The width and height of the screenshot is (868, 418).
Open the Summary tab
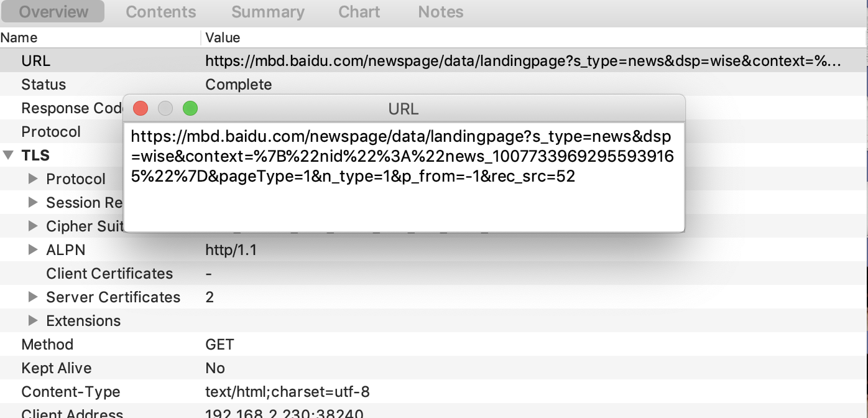(x=267, y=11)
